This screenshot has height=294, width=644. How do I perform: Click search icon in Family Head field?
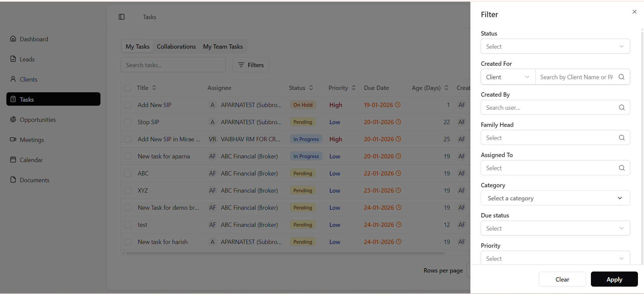click(x=622, y=138)
